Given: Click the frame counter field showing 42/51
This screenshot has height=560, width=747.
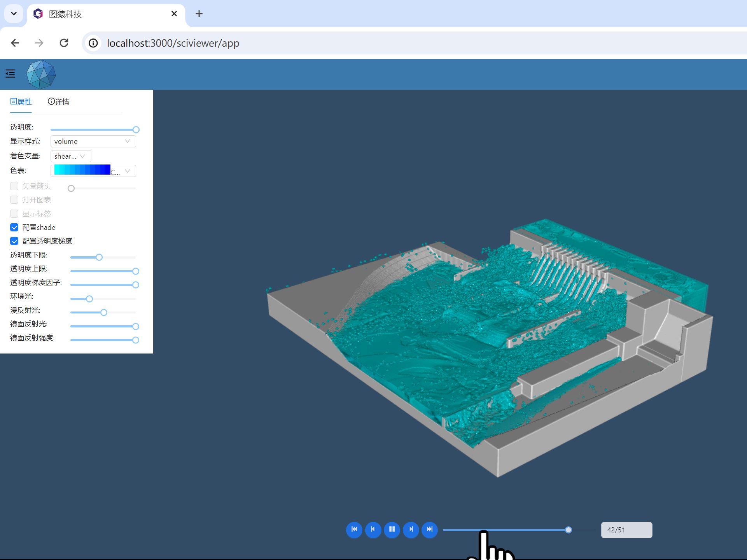Looking at the screenshot, I should 626,530.
